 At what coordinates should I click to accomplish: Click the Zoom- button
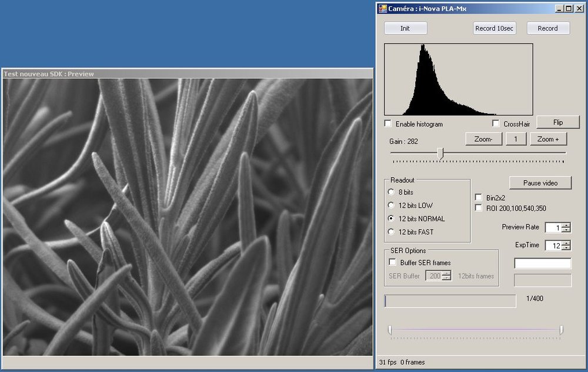tap(483, 139)
